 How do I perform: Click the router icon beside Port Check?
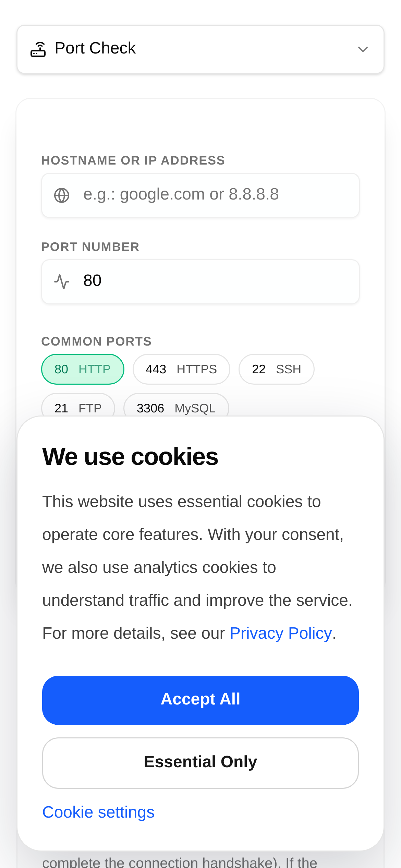pyautogui.click(x=38, y=49)
